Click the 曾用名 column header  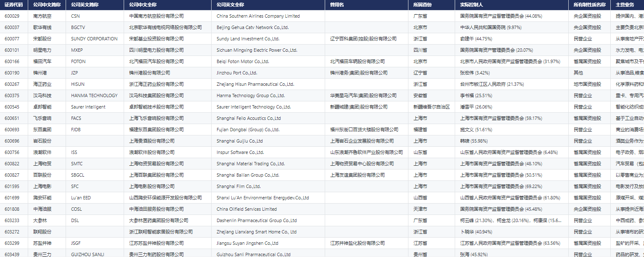pyautogui.click(x=367, y=5)
